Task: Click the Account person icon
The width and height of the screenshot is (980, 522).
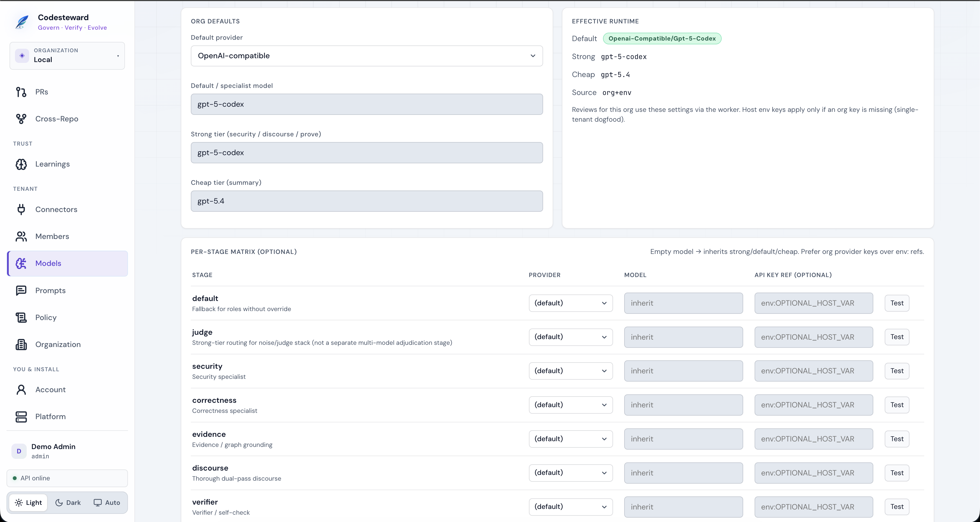Action: [21, 390]
